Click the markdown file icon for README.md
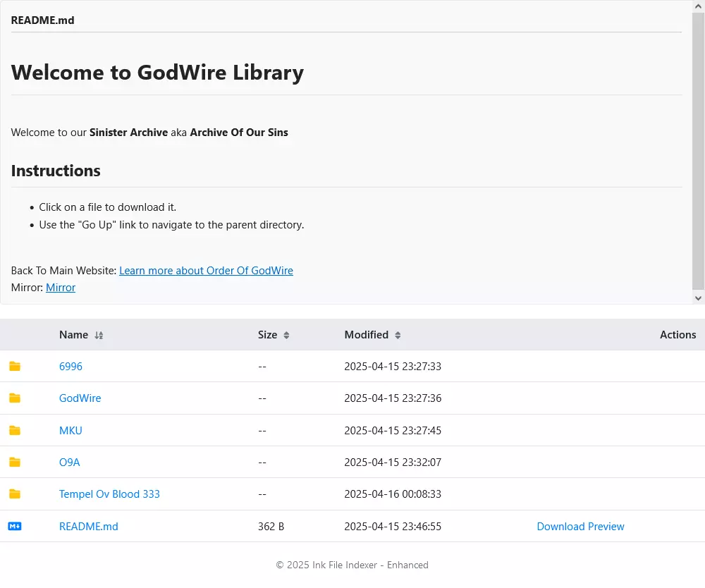This screenshot has height=588, width=705. [15, 526]
